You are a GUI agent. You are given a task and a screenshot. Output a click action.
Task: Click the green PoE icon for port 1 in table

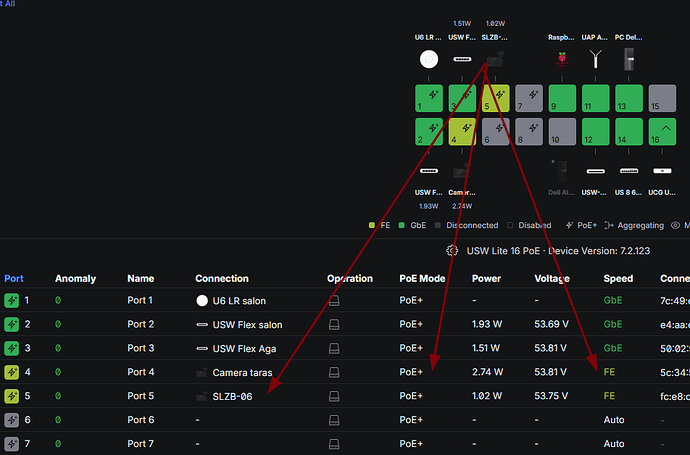[x=12, y=300]
